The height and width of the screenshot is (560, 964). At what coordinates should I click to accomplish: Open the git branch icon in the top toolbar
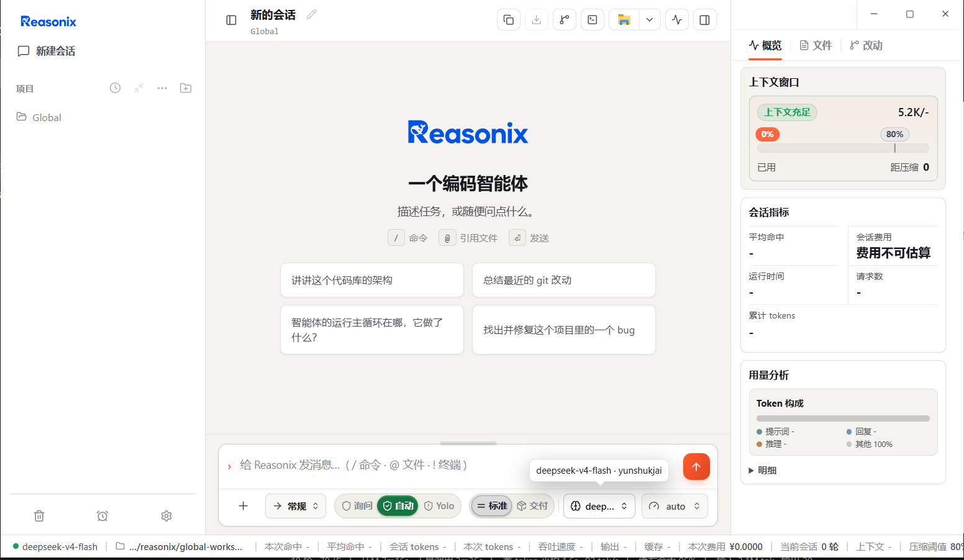pos(565,20)
